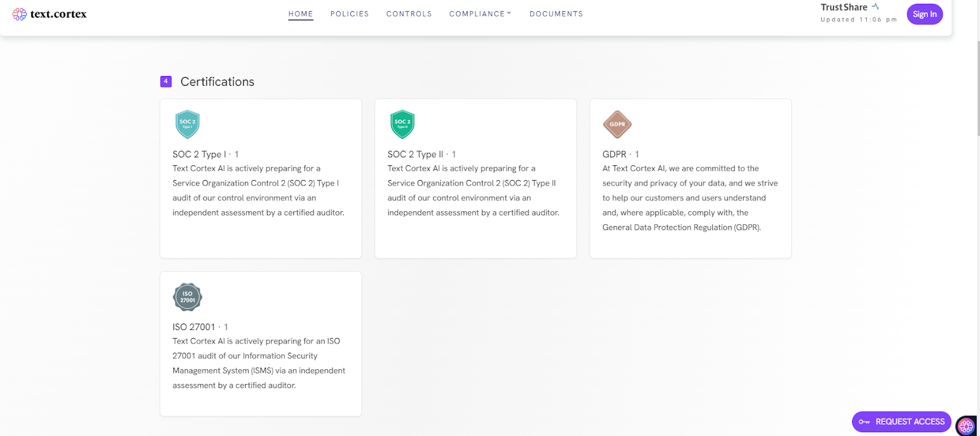This screenshot has height=436, width=980.
Task: Expand the Compliance dropdown menu
Action: point(480,14)
